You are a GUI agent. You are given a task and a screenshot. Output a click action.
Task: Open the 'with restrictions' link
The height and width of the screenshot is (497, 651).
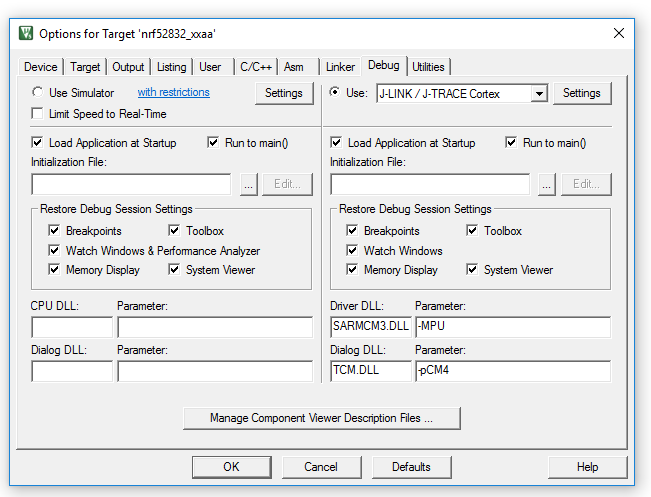coord(174,92)
